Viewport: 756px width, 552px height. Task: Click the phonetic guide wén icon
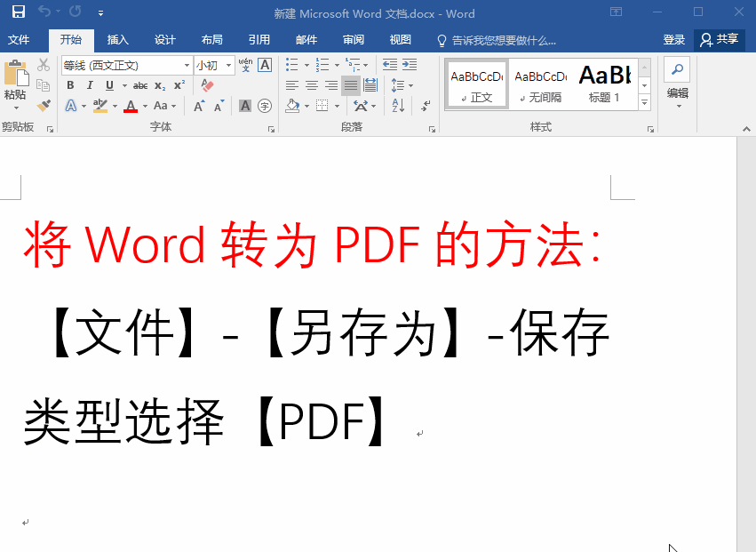tap(245, 65)
